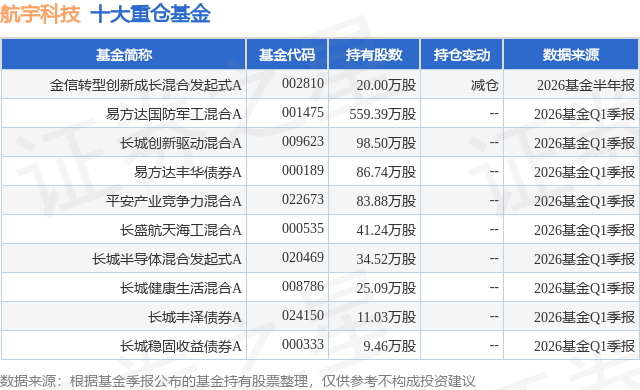The height and width of the screenshot is (390, 640).
Task: Select the 持有股数 column header
Action: coord(374,55)
